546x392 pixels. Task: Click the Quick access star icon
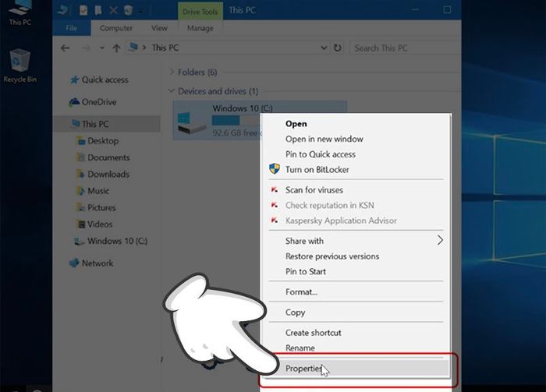pyautogui.click(x=74, y=80)
